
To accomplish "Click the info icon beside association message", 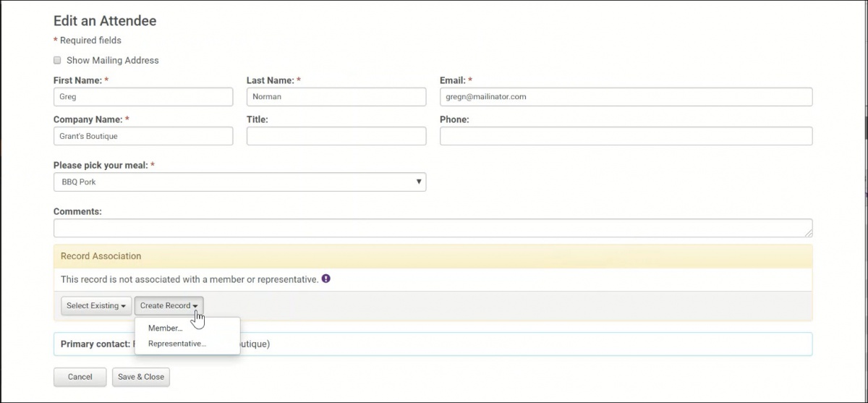I will (x=326, y=279).
